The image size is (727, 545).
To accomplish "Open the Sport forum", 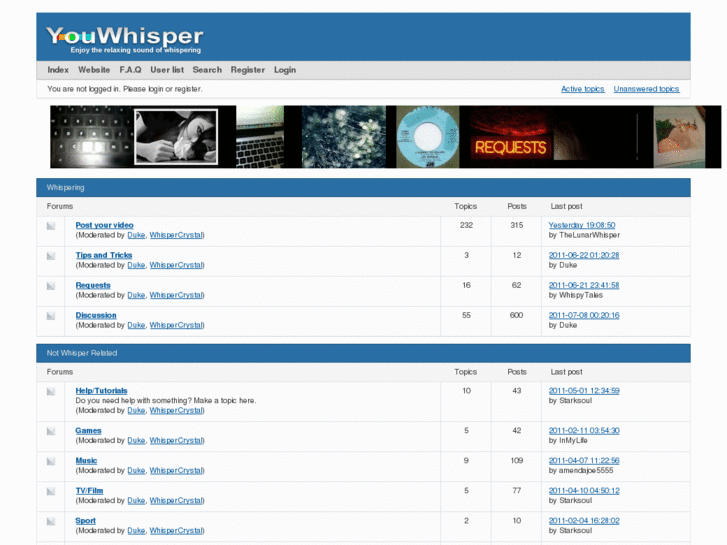I will [x=86, y=521].
